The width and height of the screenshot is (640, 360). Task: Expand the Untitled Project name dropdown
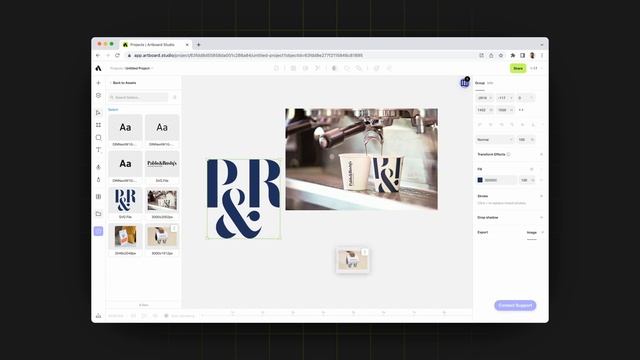(x=153, y=69)
